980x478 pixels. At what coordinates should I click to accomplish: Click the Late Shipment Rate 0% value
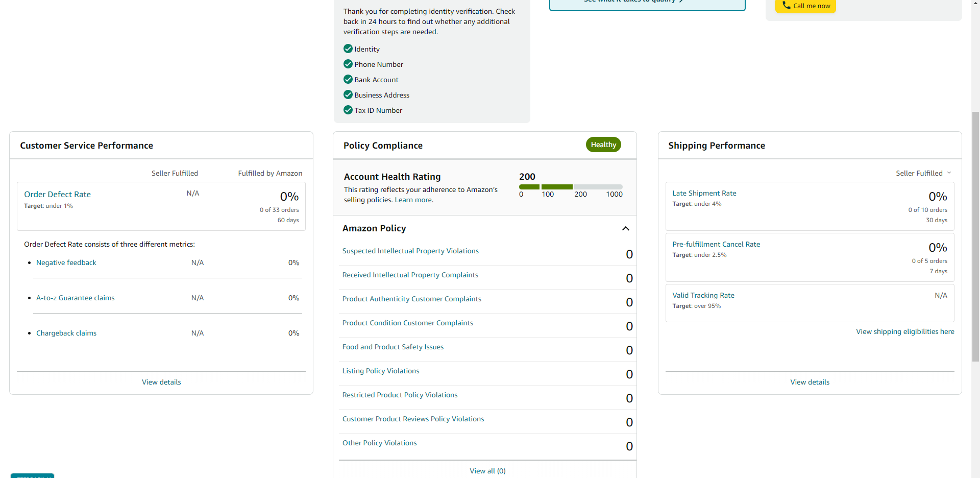(x=938, y=197)
